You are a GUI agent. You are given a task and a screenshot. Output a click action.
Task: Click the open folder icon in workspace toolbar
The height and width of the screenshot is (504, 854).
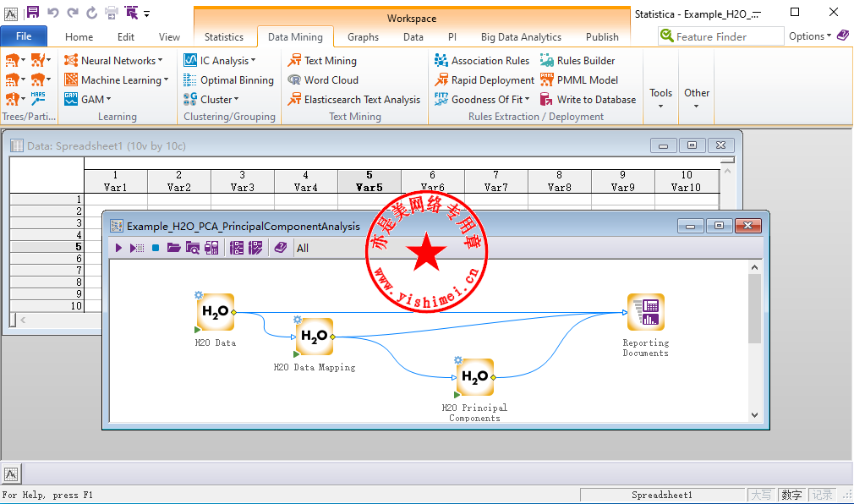[x=173, y=248]
